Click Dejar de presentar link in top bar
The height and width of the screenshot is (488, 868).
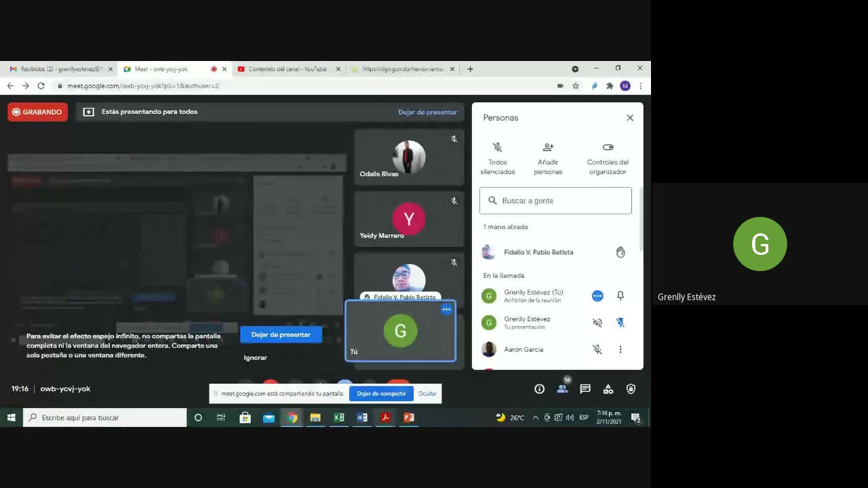click(427, 112)
